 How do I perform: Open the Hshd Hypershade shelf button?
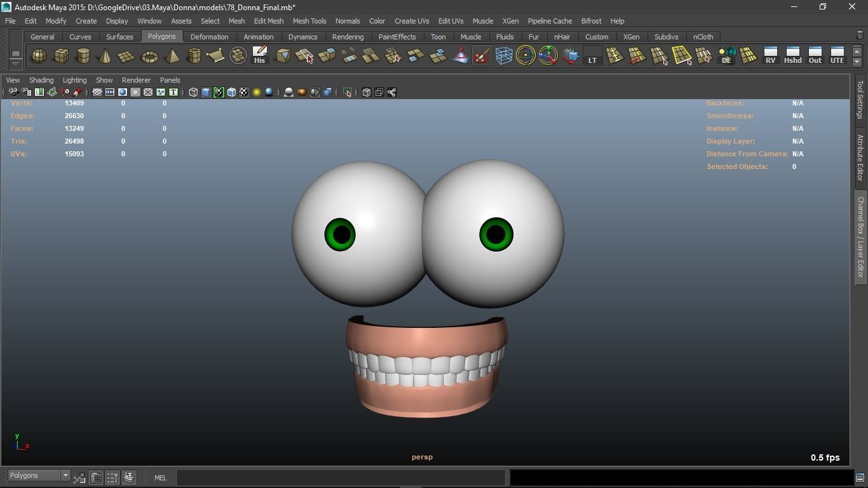click(792, 55)
